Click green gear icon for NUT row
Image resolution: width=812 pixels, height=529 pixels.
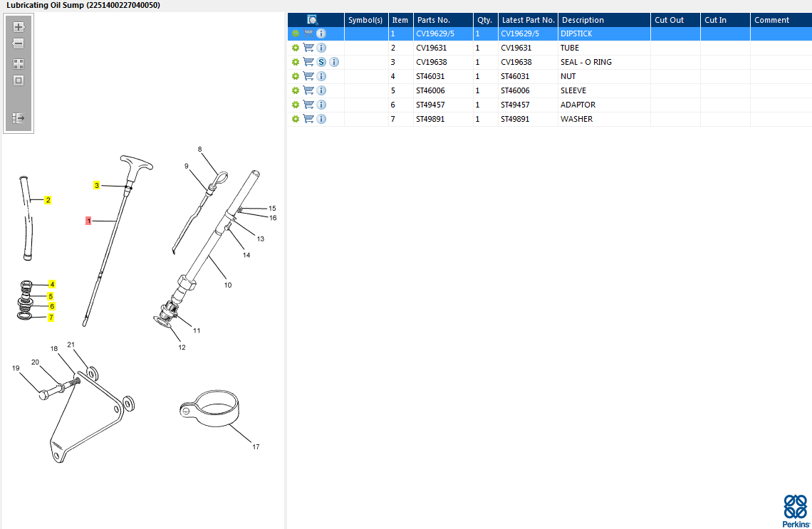coord(296,76)
